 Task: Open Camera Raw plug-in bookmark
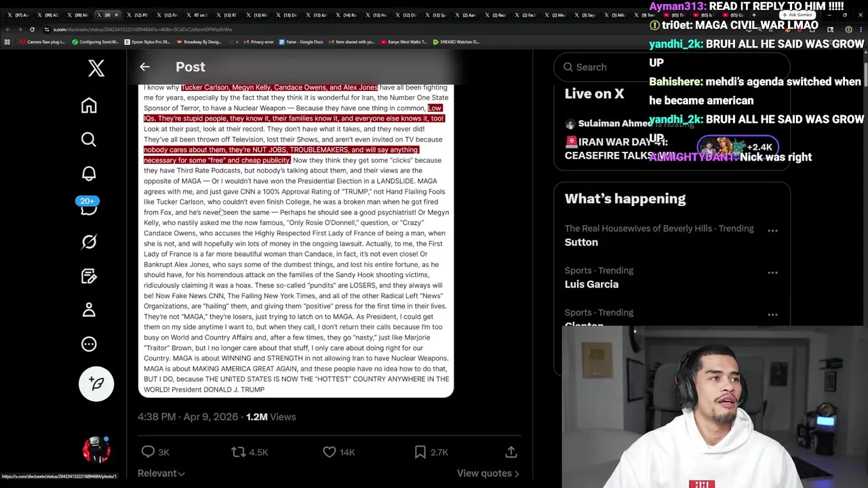(43, 42)
